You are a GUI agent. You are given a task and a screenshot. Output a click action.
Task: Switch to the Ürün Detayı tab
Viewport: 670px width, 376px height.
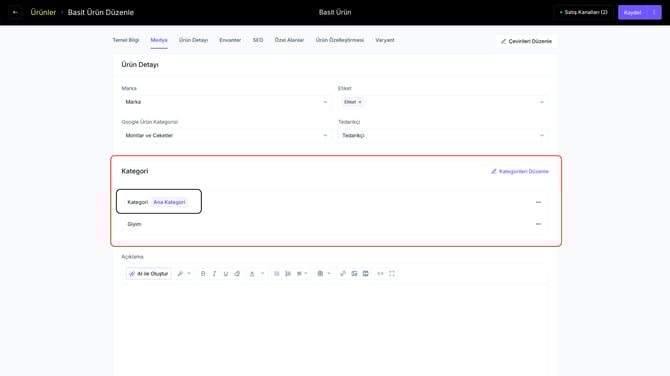coord(193,40)
